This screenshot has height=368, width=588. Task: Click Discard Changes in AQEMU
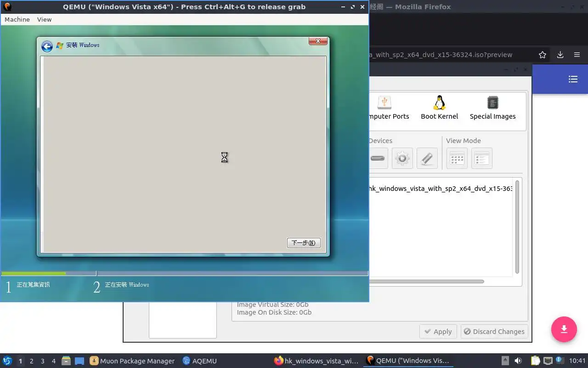494,332
